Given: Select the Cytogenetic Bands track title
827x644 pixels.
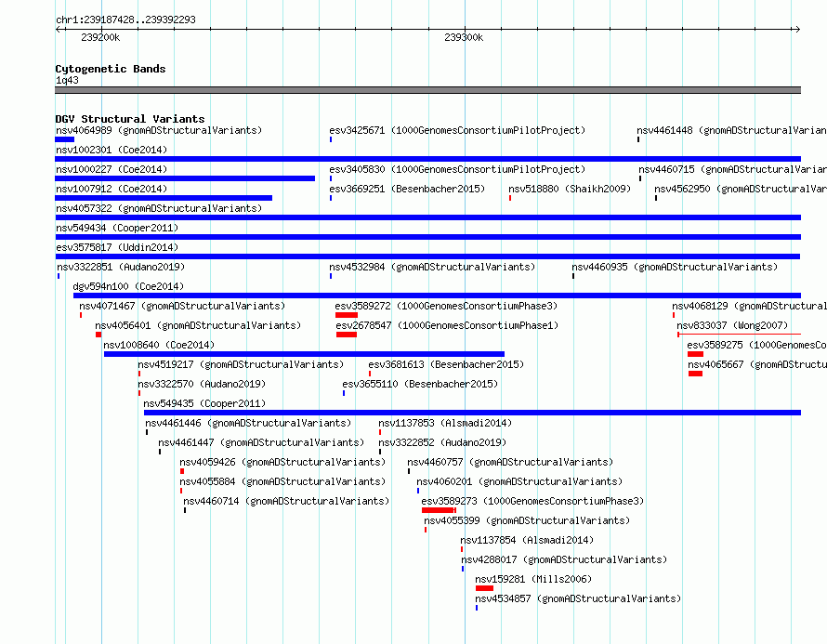Looking at the screenshot, I should coord(111,69).
